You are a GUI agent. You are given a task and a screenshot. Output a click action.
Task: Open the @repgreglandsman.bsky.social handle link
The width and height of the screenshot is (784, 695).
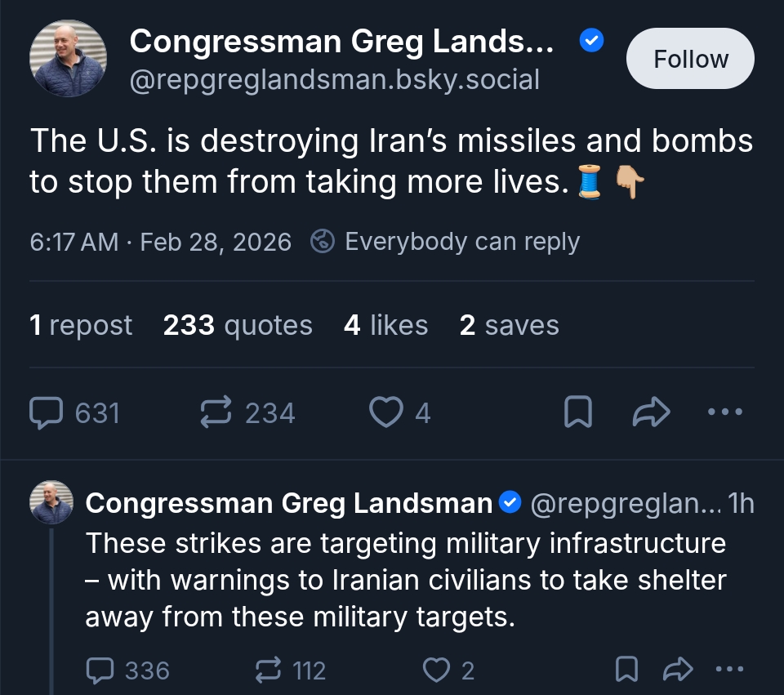[335, 80]
